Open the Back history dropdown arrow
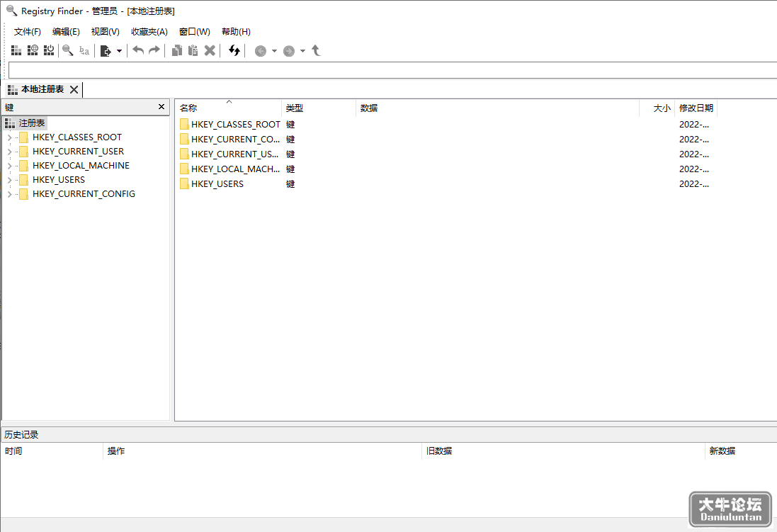777x532 pixels. pos(274,51)
